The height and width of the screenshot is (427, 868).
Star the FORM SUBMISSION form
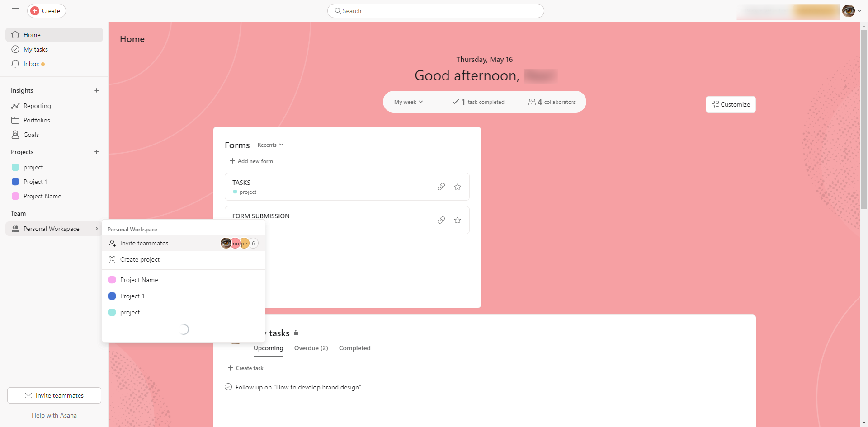pyautogui.click(x=458, y=220)
